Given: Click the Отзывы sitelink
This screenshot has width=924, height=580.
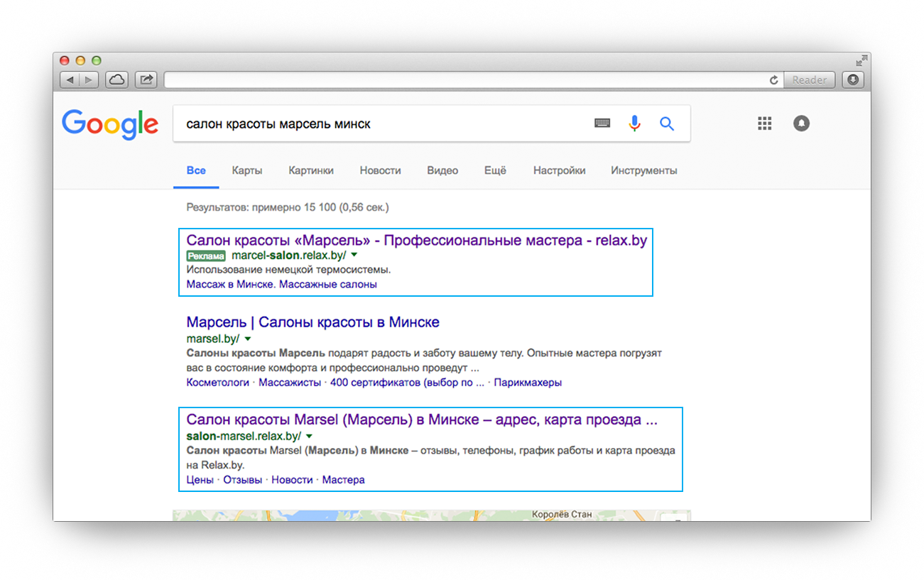Looking at the screenshot, I should [242, 479].
